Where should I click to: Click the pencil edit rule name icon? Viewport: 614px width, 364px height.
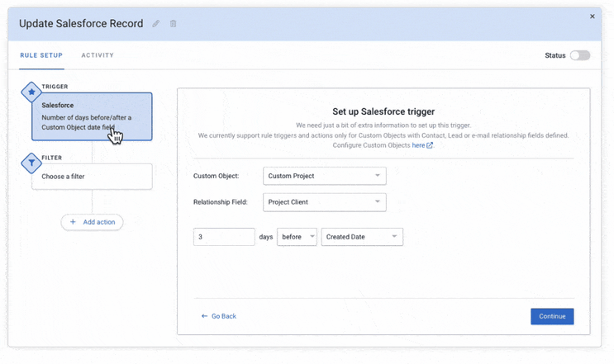(x=156, y=24)
